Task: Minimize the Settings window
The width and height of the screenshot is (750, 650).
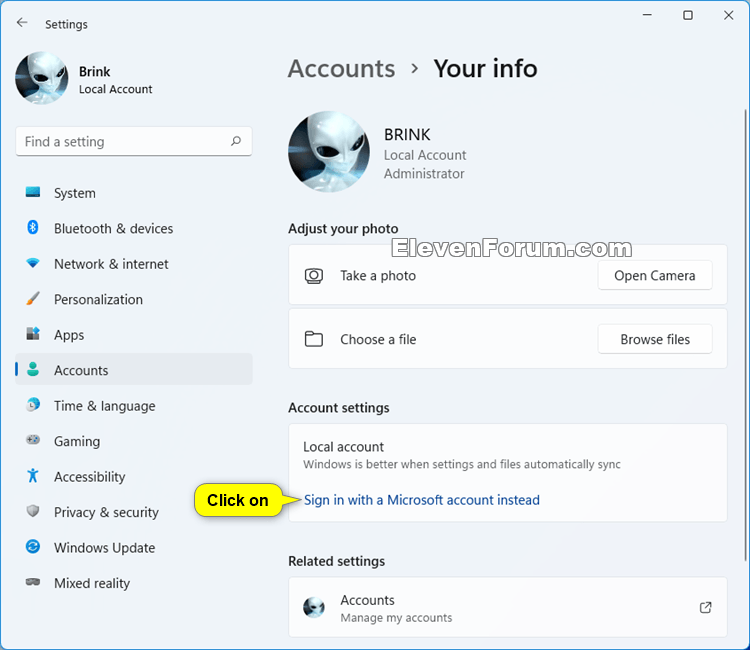Action: 647,15
